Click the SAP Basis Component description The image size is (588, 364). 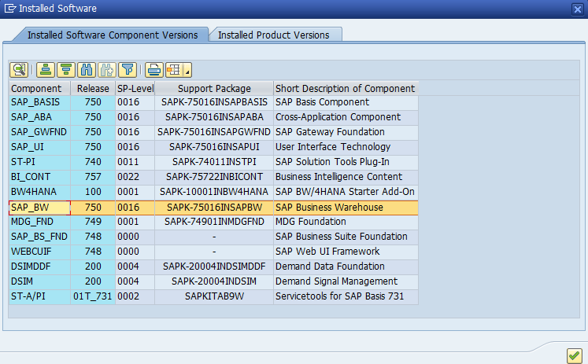coord(346,102)
